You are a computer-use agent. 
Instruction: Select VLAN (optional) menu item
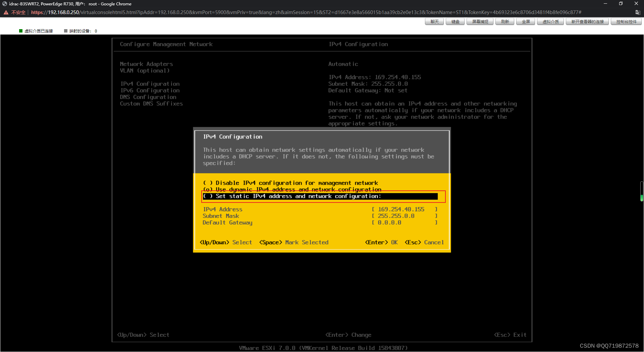145,71
